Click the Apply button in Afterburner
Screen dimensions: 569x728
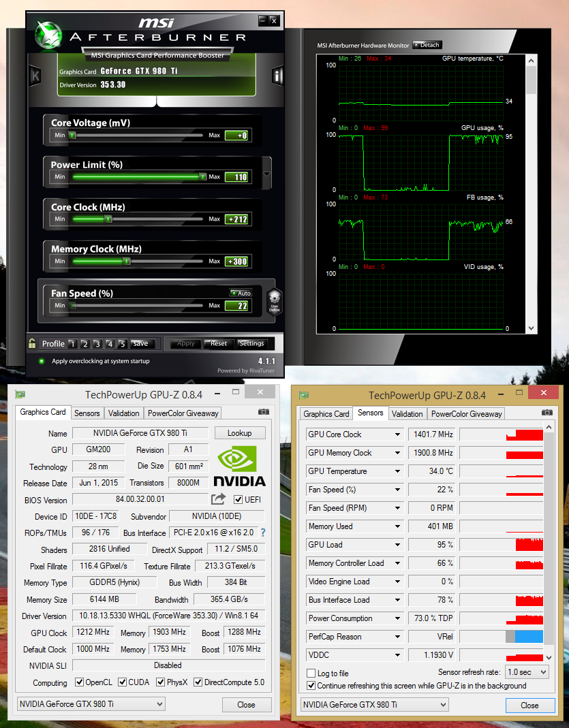(185, 344)
